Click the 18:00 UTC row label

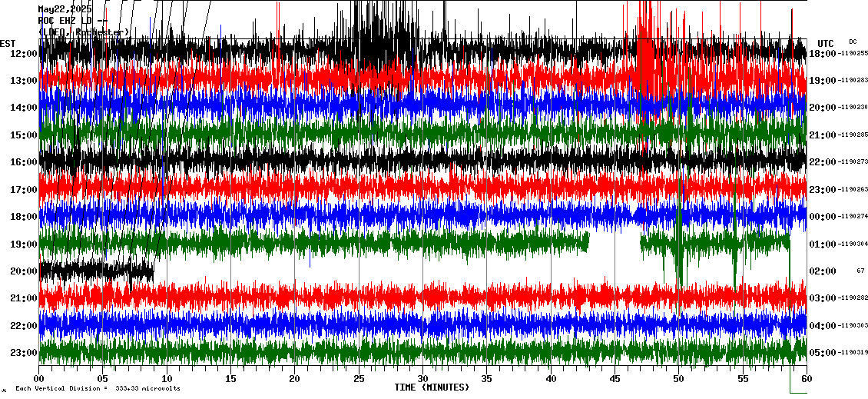click(x=822, y=54)
